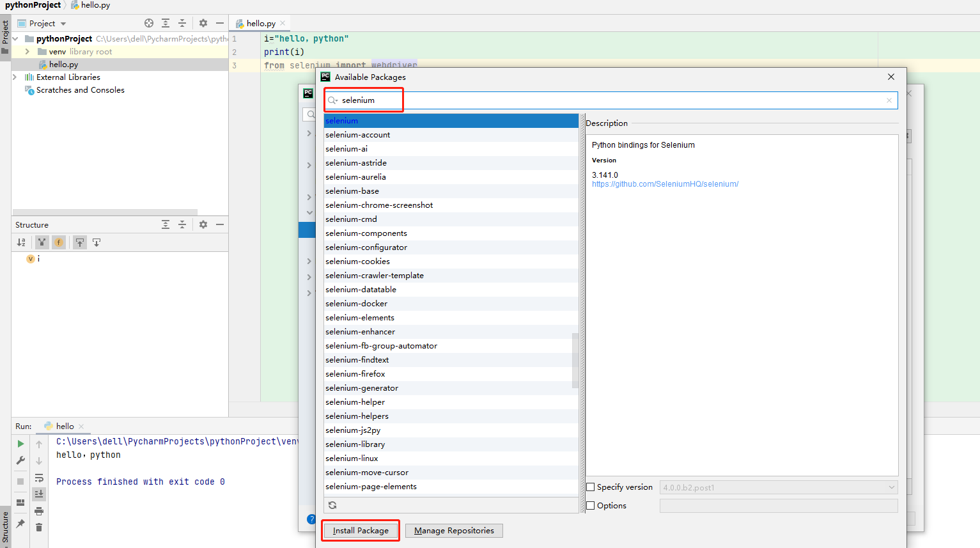980x548 pixels.
Task: Locate the opened file in Project panel
Action: pyautogui.click(x=149, y=23)
